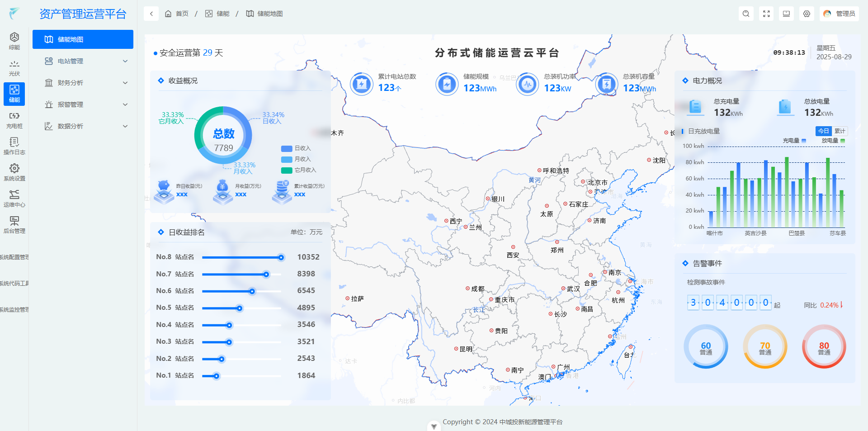This screenshot has width=868, height=431.
Task: Open 光伏 section in left sidebar
Action: point(14,68)
